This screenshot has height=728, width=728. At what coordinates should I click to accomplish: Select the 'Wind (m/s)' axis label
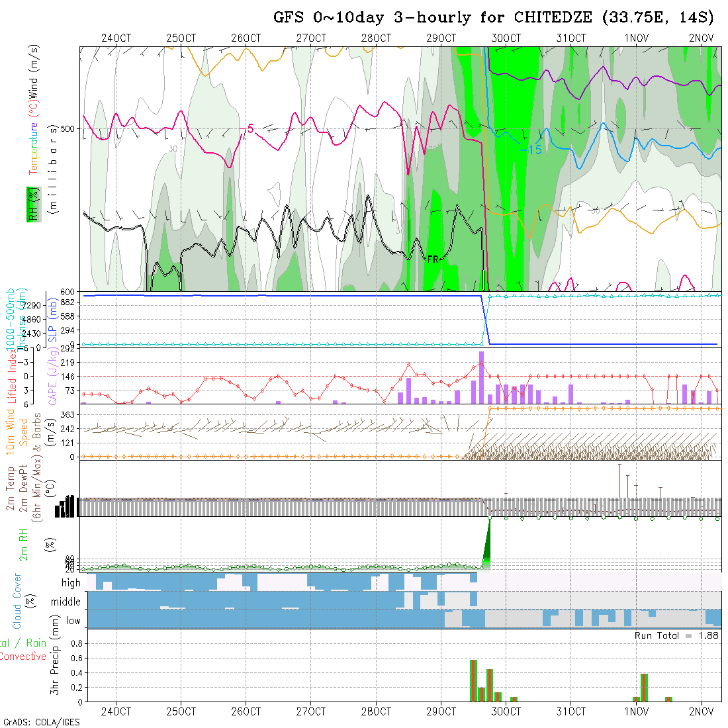(x=34, y=72)
